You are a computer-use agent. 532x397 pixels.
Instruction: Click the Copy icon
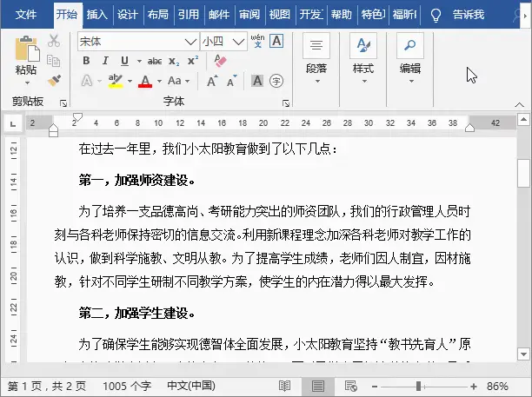coord(54,61)
